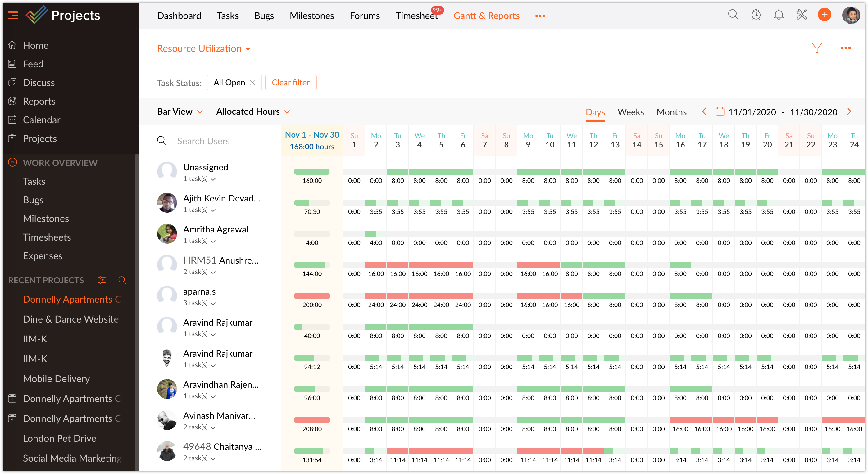Open Dine & Dance Website project
This screenshot has height=474, width=868.
pos(71,319)
